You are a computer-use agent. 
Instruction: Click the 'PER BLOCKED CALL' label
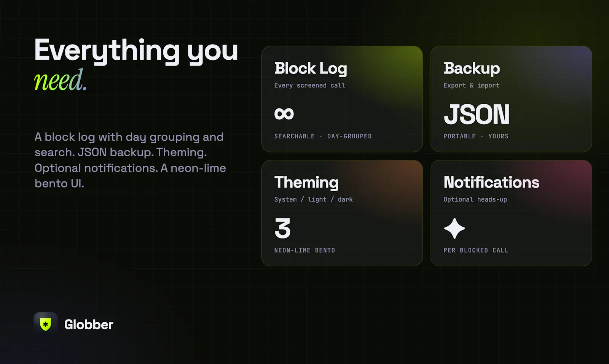click(476, 250)
